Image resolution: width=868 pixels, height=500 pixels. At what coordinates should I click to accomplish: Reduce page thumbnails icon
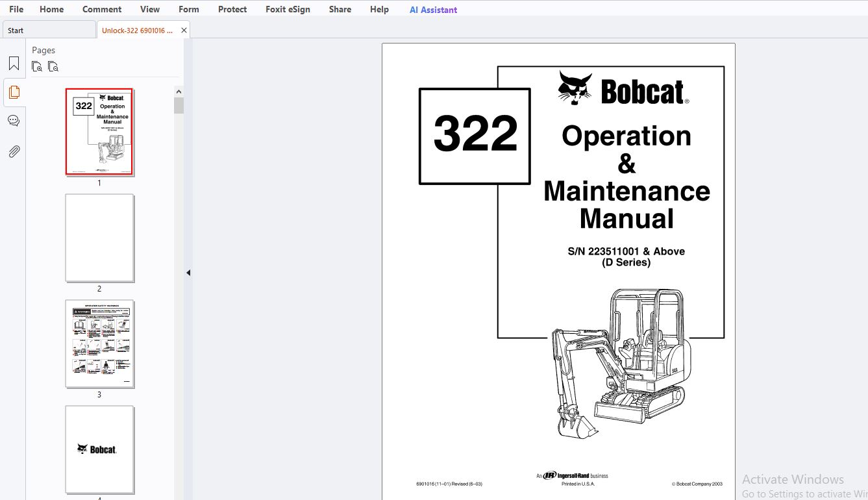tap(53, 66)
